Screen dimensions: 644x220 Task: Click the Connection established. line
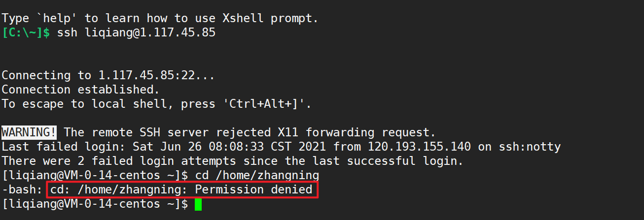tap(81, 90)
